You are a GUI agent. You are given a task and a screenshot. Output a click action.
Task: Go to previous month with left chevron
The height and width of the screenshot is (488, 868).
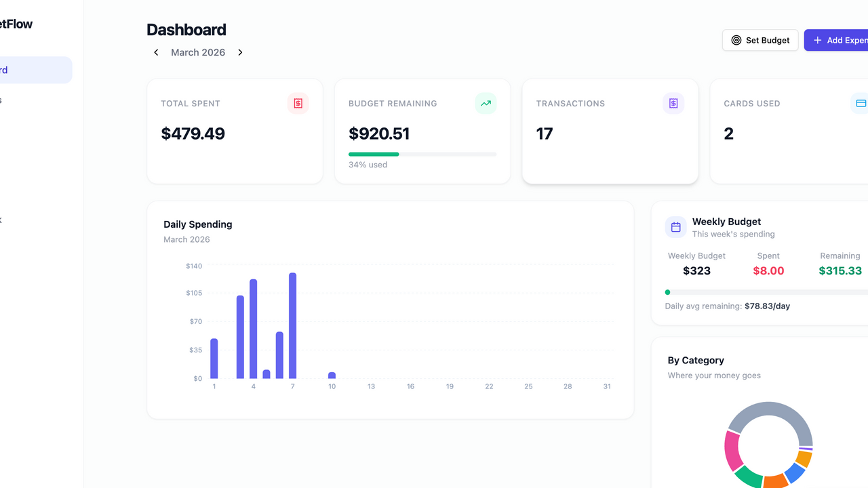(x=156, y=52)
